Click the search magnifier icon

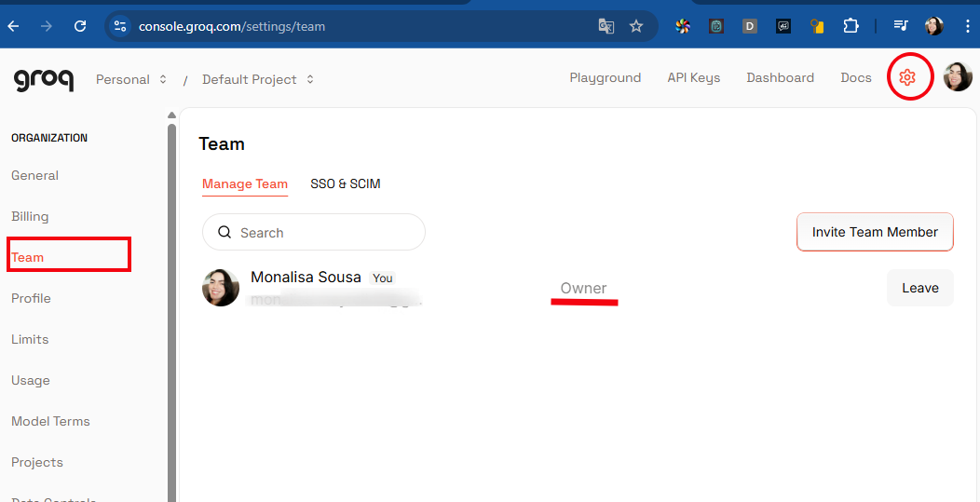point(225,233)
